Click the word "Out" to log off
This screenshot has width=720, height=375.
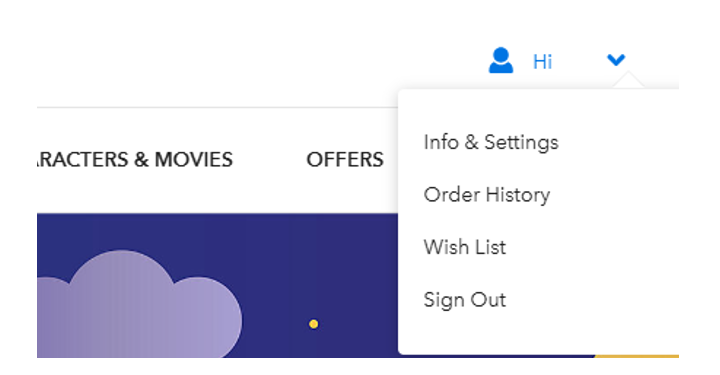489,300
